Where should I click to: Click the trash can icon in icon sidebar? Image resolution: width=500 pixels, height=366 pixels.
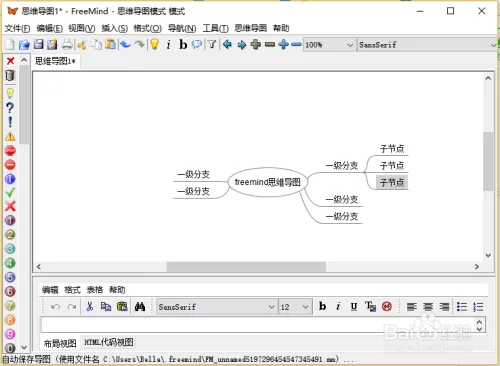pos(10,75)
